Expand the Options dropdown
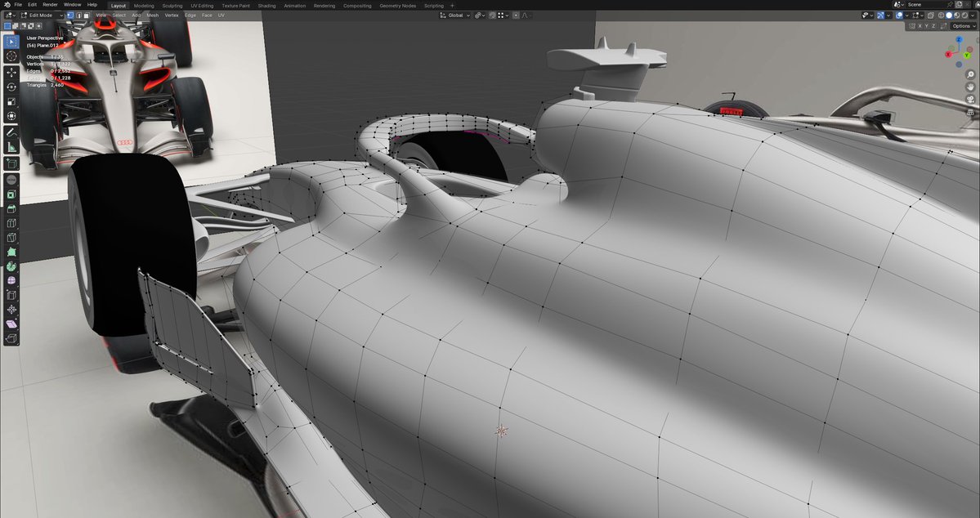 click(963, 26)
